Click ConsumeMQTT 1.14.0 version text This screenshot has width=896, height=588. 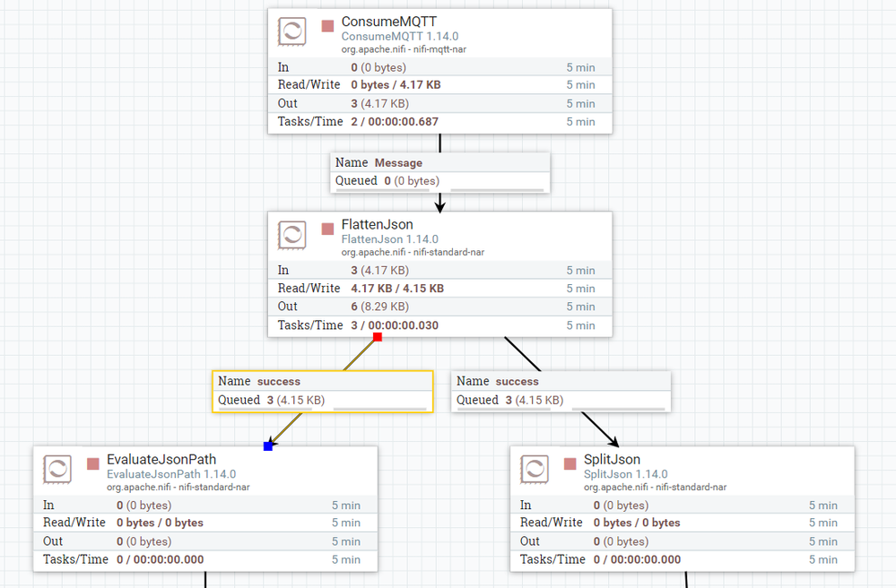point(400,36)
